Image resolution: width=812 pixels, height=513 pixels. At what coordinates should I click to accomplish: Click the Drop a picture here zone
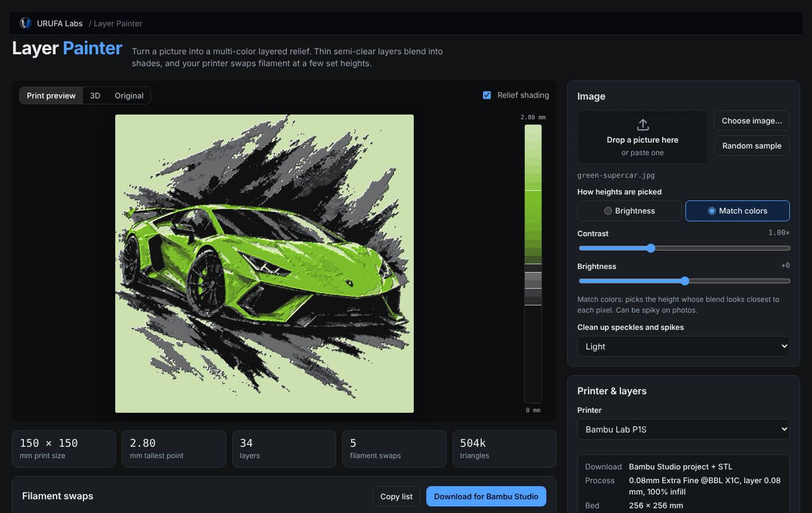click(642, 137)
